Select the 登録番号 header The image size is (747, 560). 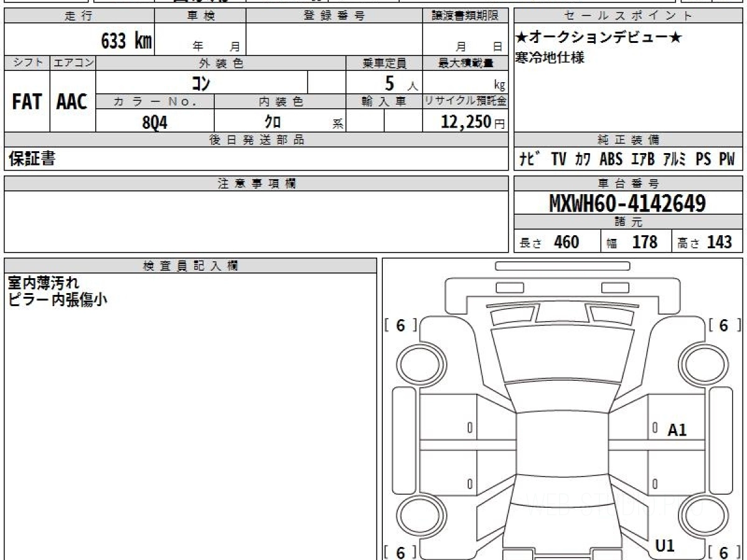334,16
